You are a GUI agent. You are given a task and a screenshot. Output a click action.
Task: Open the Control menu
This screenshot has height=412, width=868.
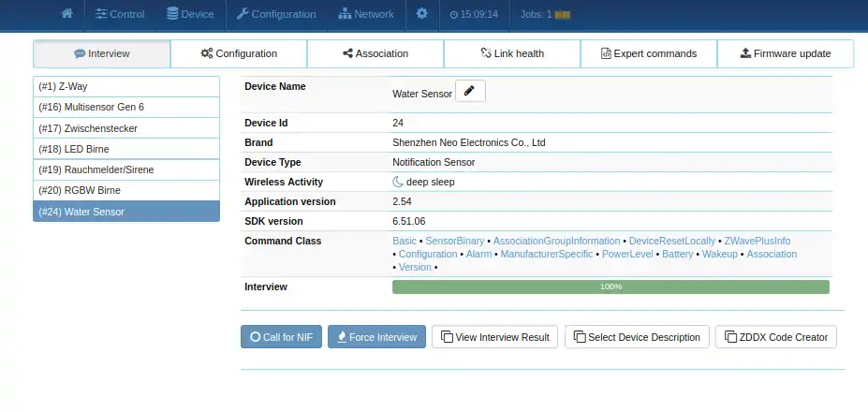pos(120,14)
